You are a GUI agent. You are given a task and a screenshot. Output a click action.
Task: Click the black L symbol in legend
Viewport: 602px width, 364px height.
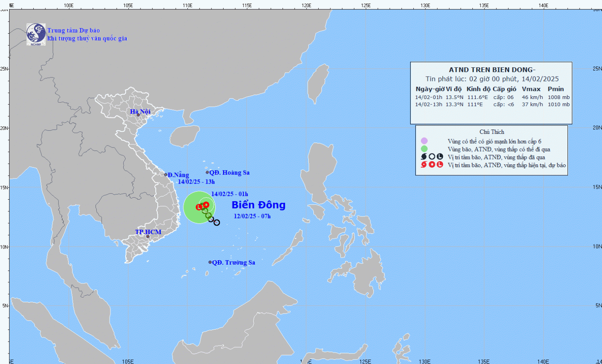(x=440, y=157)
